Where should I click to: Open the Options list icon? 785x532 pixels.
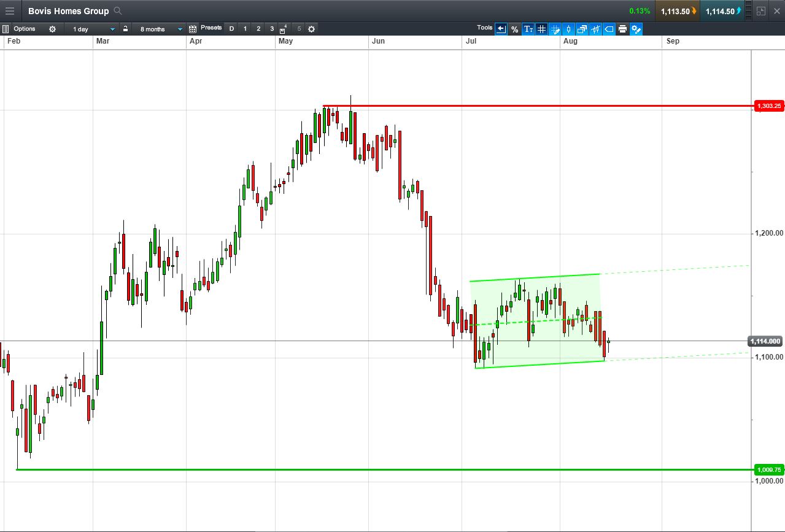coord(6,29)
